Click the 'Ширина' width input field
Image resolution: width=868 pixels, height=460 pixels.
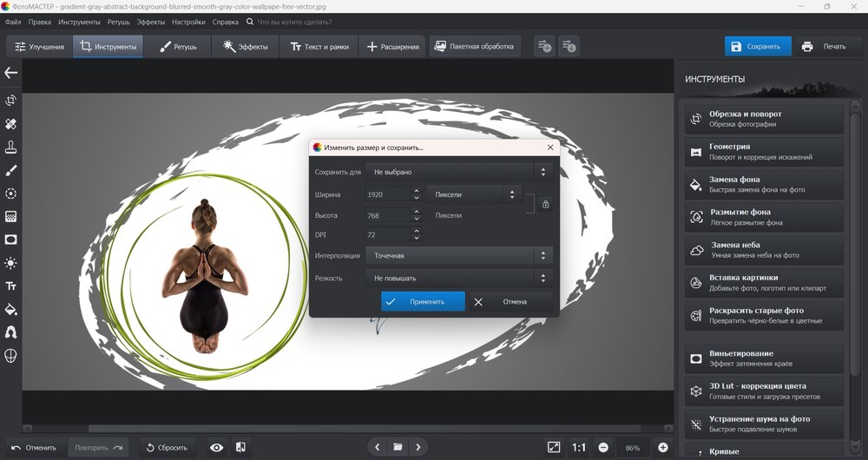pyautogui.click(x=385, y=194)
